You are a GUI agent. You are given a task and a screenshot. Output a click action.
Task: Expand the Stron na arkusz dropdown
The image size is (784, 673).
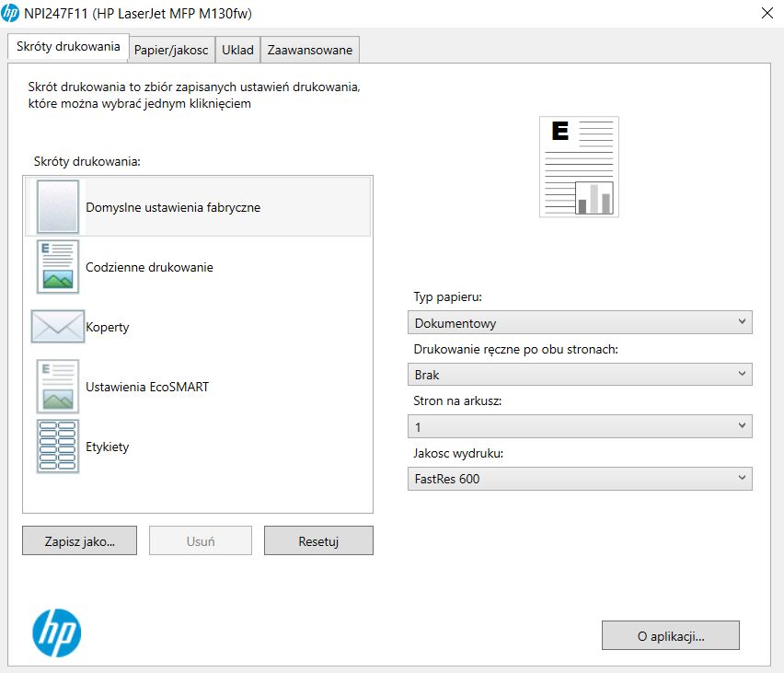pyautogui.click(x=580, y=426)
